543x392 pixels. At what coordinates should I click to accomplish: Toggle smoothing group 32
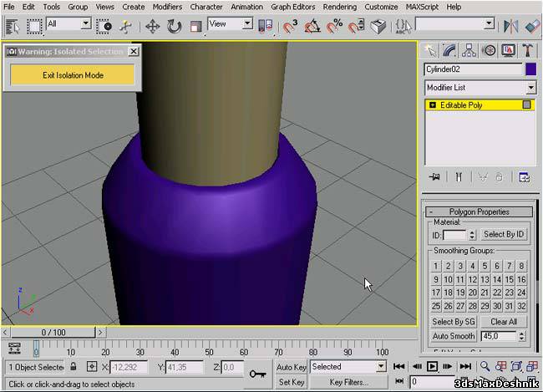(x=521, y=307)
